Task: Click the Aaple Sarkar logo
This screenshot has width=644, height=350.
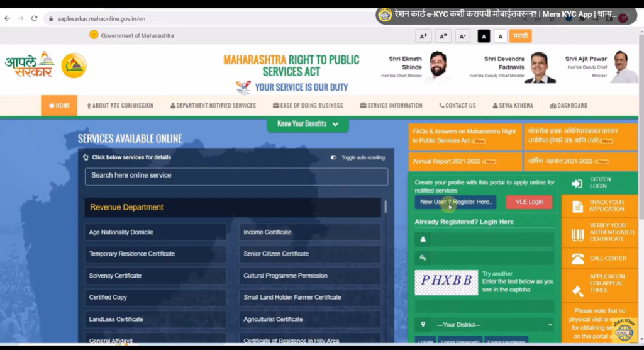Action: (30, 65)
